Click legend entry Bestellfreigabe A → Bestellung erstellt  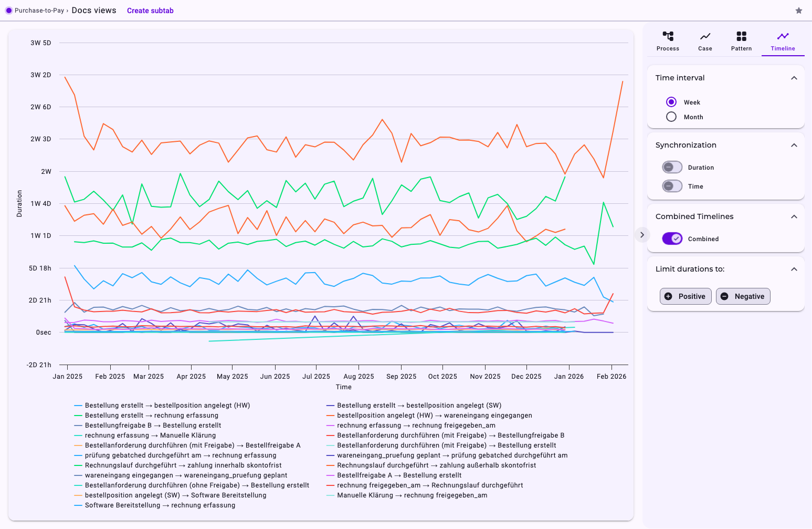[394, 475]
